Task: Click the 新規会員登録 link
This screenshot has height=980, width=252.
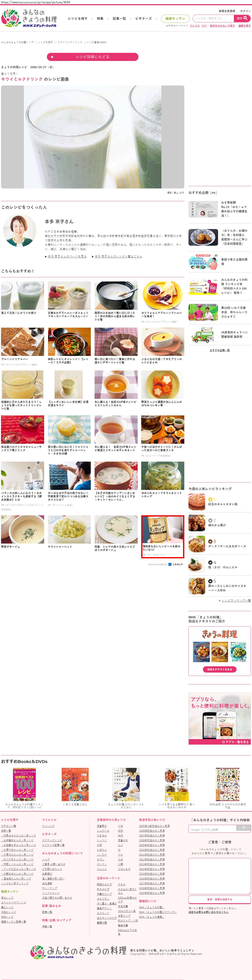Action: tap(227, 11)
